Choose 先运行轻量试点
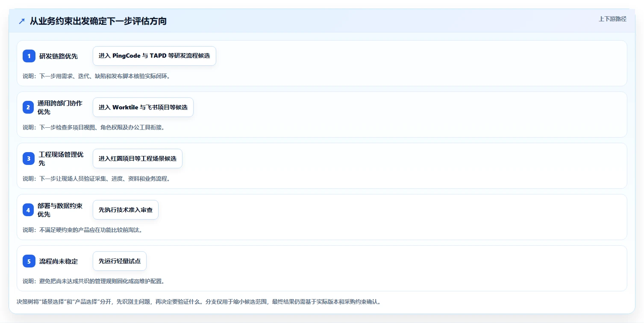The width and height of the screenshot is (644, 323). click(x=120, y=261)
